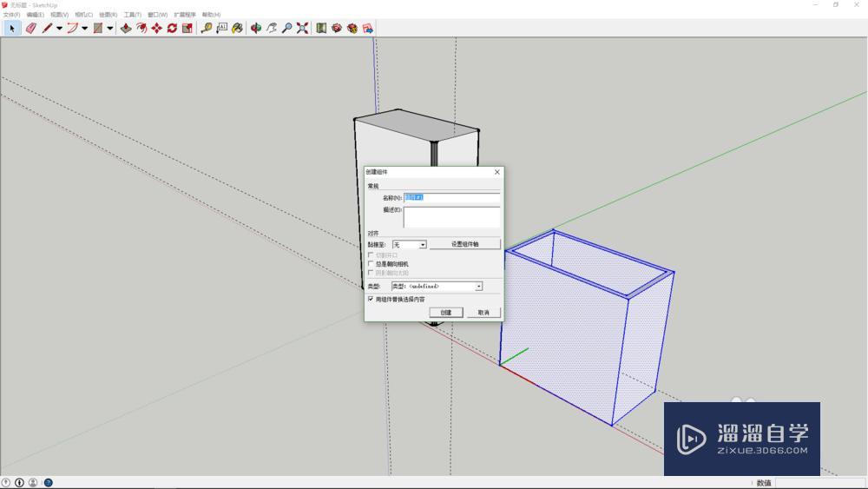Select the arrow Select tool
This screenshot has width=868, height=489.
[12, 29]
